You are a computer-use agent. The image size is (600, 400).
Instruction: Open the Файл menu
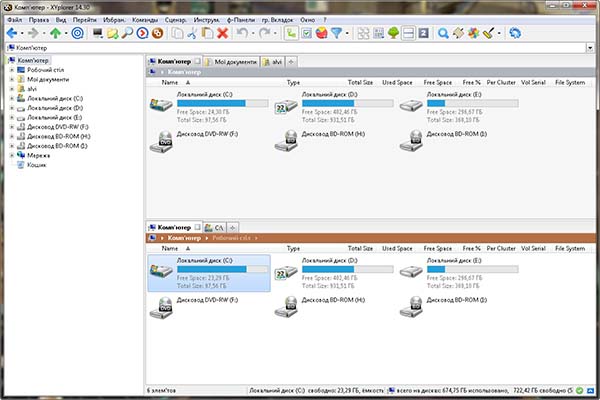(x=15, y=19)
